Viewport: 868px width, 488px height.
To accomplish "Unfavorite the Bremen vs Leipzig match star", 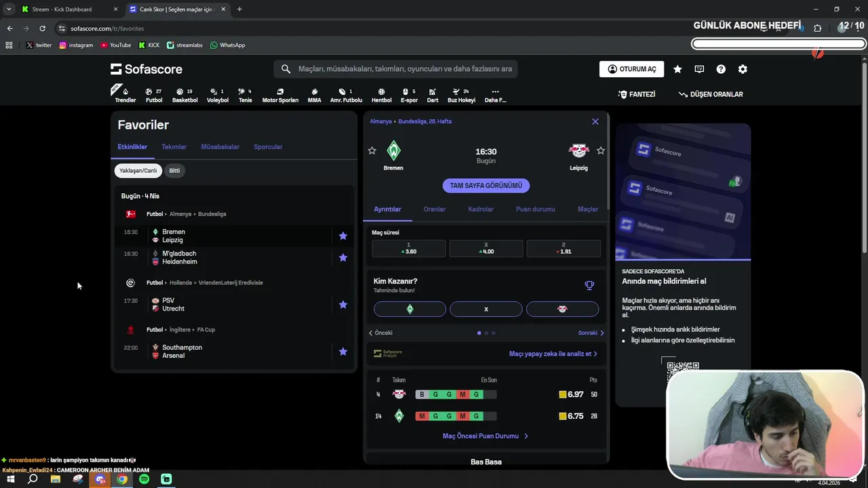I will click(343, 236).
